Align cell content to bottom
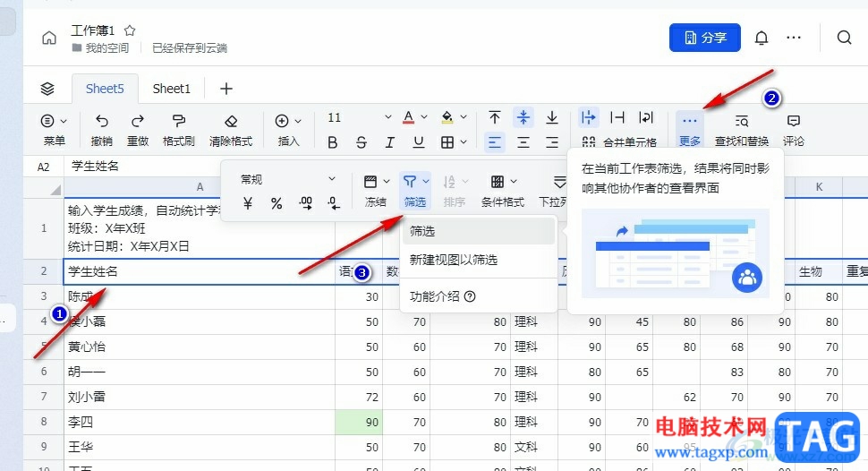Image resolution: width=868 pixels, height=471 pixels. click(x=552, y=117)
